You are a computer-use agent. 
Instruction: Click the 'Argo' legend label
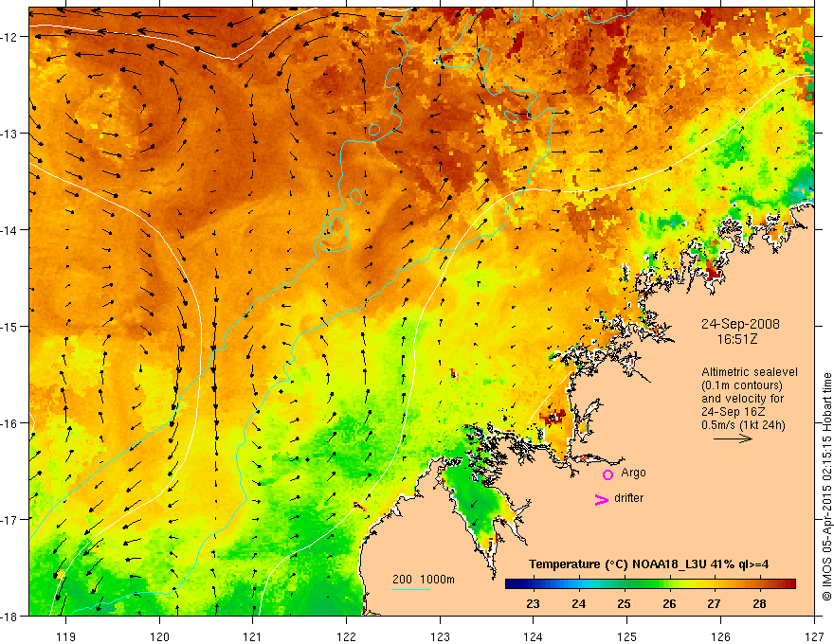[x=633, y=473]
